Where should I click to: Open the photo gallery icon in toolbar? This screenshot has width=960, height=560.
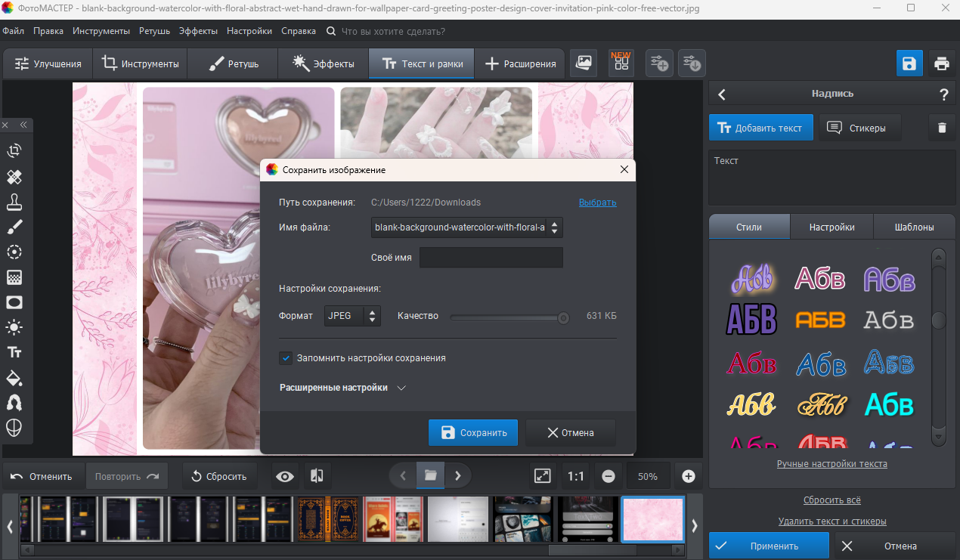pyautogui.click(x=584, y=63)
